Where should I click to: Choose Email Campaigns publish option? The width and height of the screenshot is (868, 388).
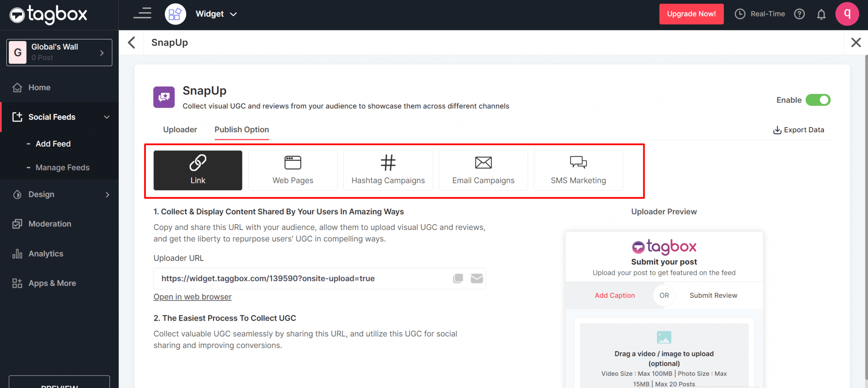[x=483, y=170]
